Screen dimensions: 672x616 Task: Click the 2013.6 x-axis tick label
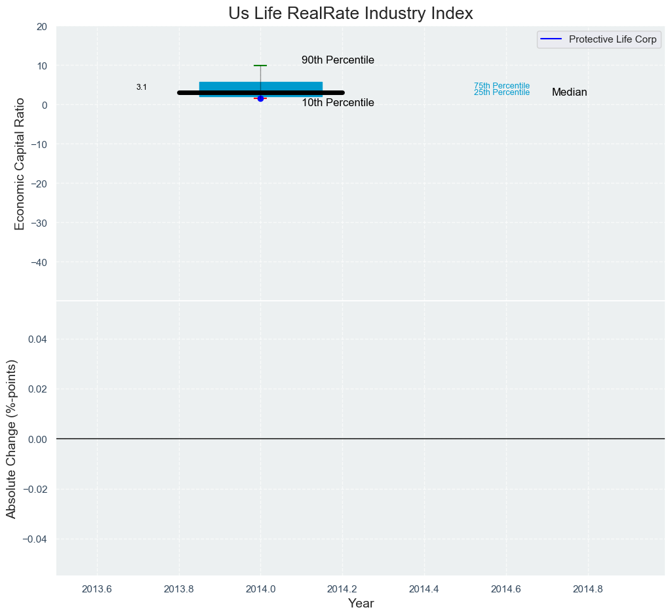click(97, 588)
